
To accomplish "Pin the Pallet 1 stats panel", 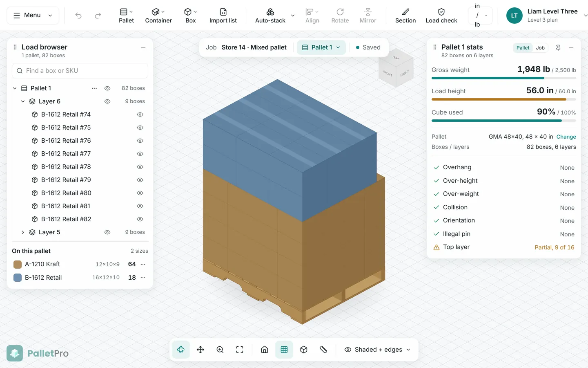I will [558, 48].
